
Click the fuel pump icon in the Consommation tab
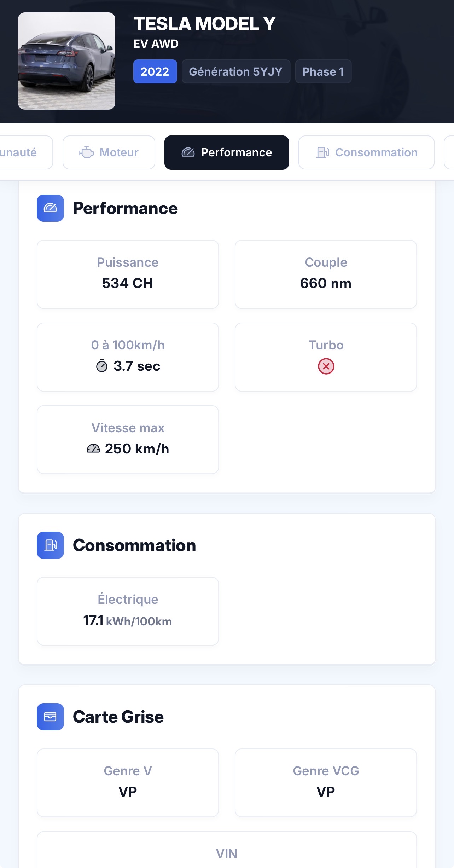pos(322,152)
